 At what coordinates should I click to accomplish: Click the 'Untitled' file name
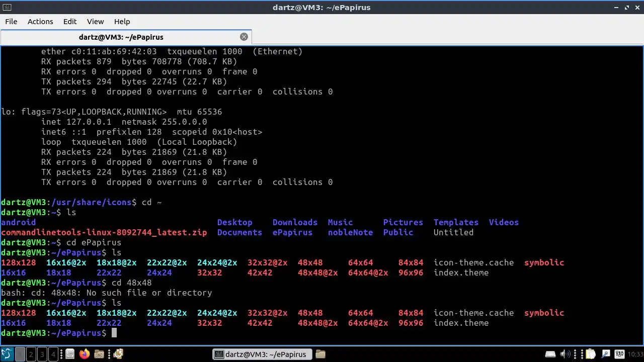(454, 232)
